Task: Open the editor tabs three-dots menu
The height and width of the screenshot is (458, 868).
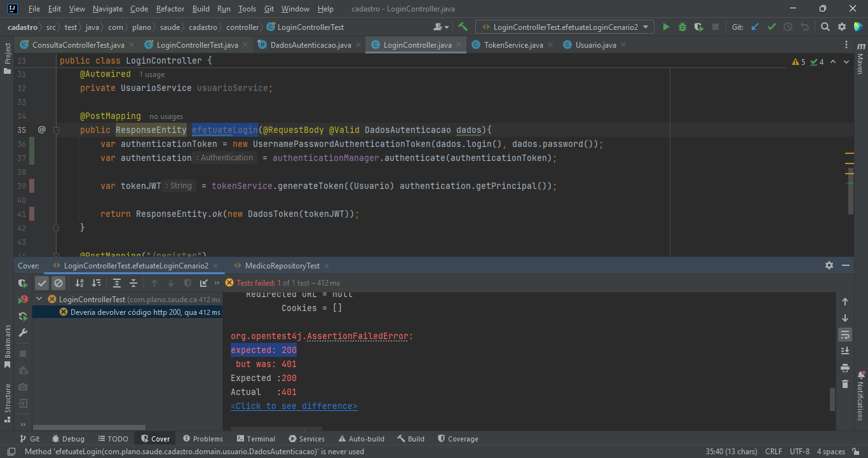Action: coord(846,45)
